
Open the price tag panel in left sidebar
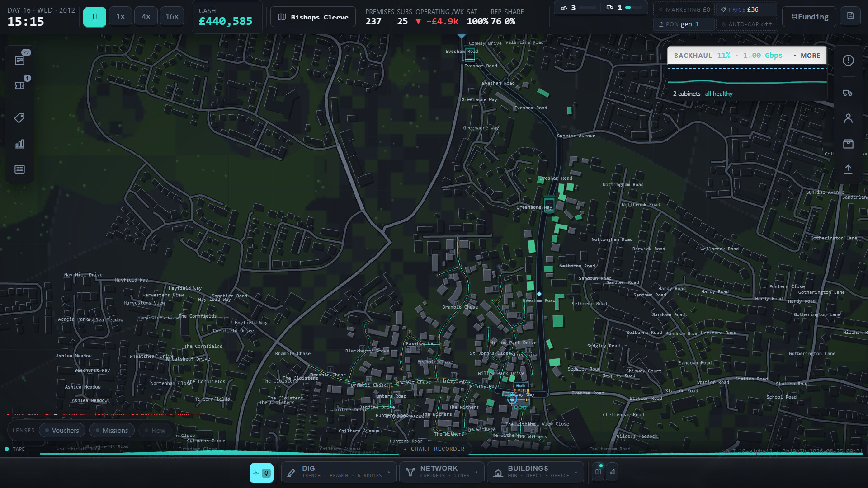tap(19, 118)
